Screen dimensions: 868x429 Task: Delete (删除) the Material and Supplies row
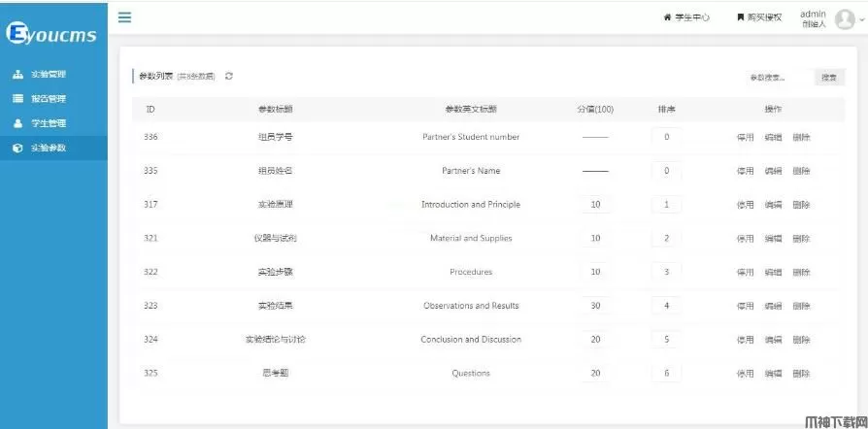click(x=801, y=239)
